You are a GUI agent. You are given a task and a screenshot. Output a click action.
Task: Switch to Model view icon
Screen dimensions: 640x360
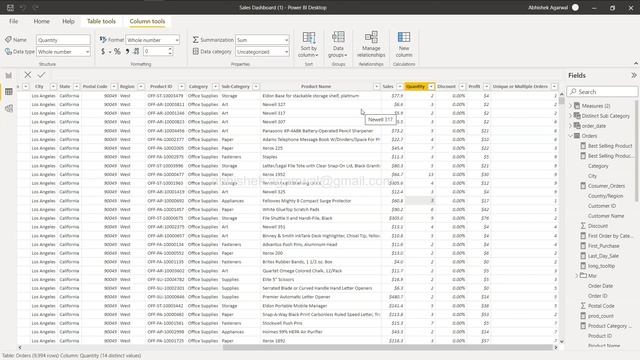9,109
